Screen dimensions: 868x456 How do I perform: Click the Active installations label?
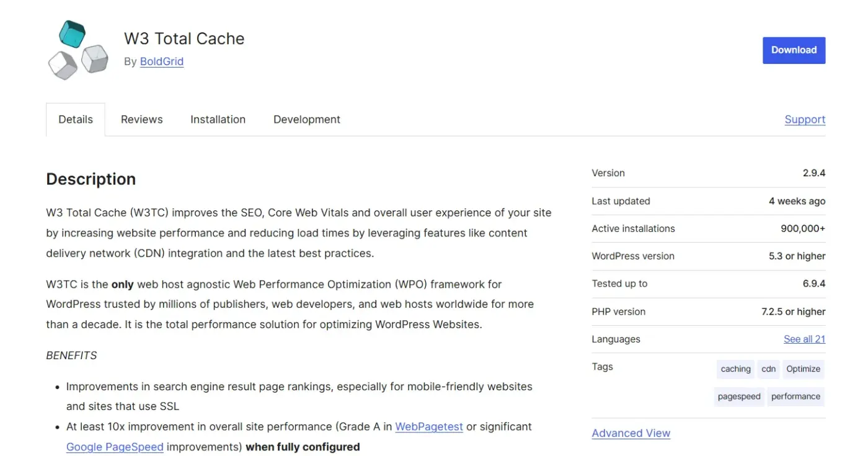point(634,229)
